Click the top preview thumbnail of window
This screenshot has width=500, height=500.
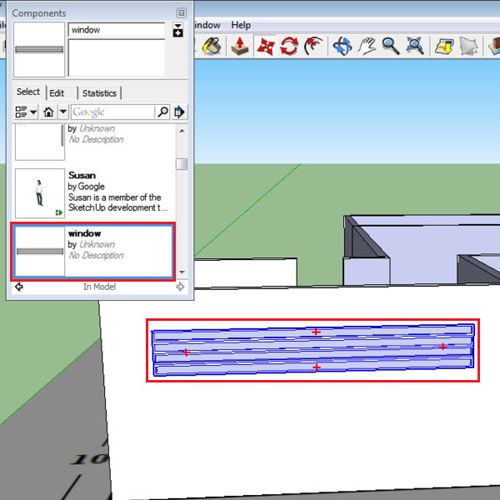[x=39, y=50]
